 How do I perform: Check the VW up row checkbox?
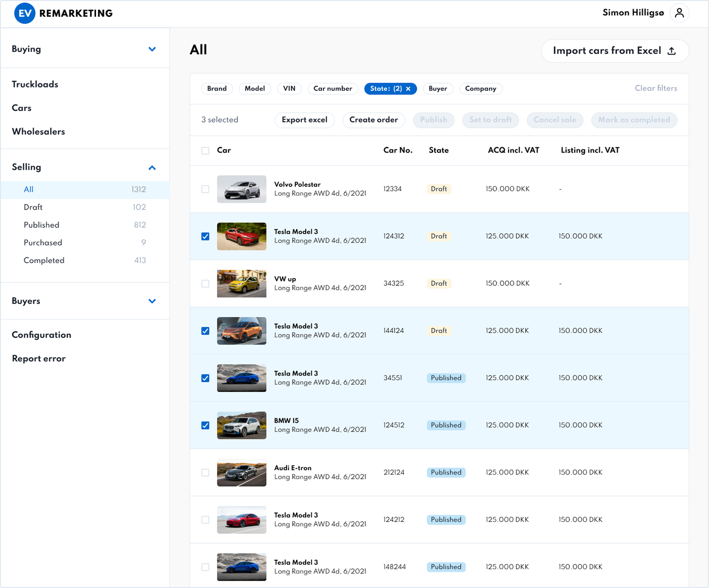pos(205,284)
